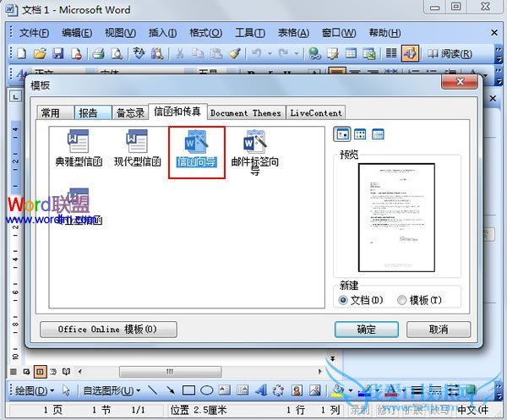Select the Arrow drawing tool
Viewport: 507px width, 420px height.
pyautogui.click(x=171, y=390)
